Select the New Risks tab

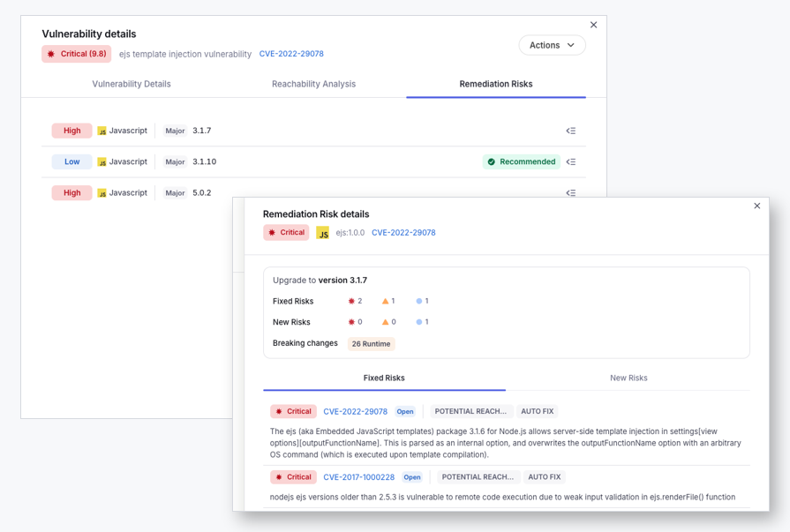[x=628, y=378]
